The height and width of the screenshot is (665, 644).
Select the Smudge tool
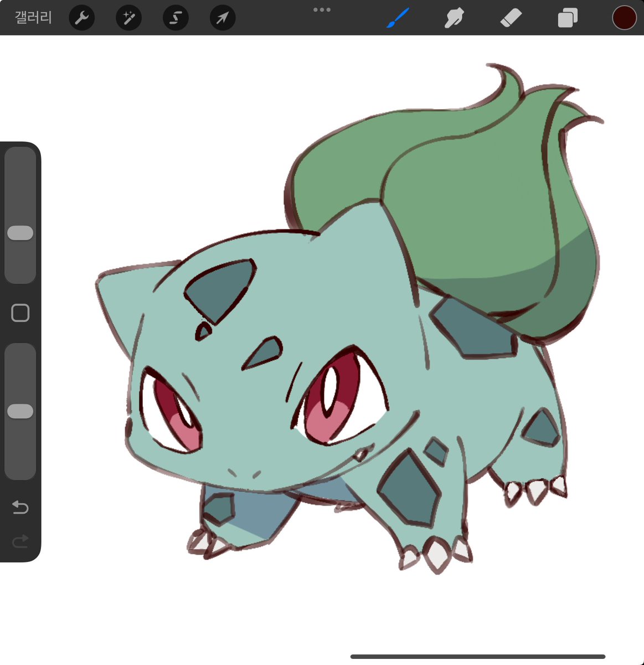click(454, 18)
